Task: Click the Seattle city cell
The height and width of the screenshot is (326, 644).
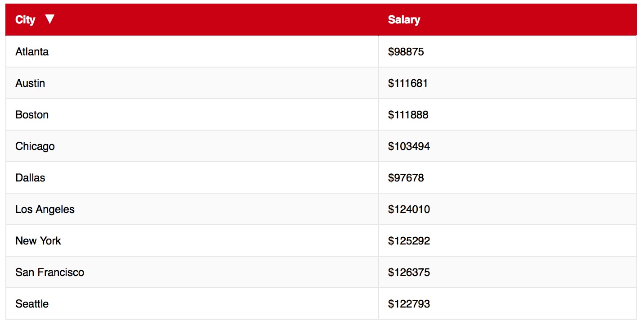Action: (x=32, y=304)
